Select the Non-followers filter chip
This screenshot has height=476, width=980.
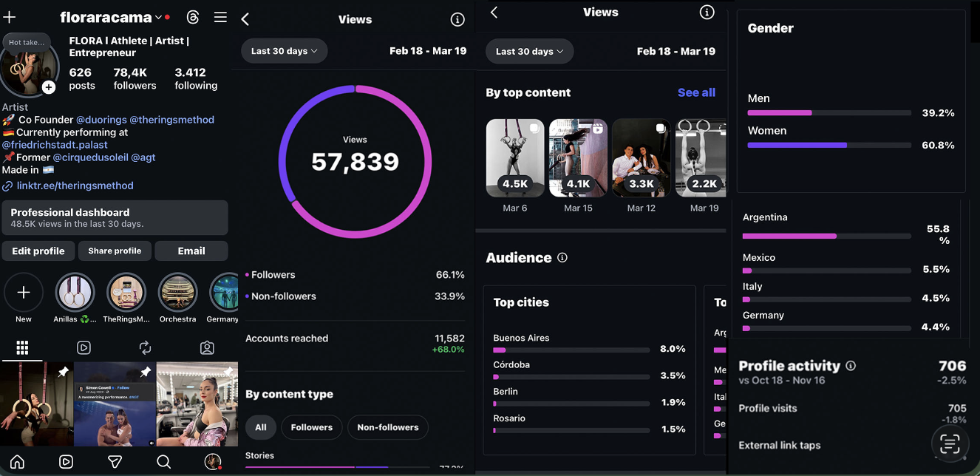click(388, 427)
